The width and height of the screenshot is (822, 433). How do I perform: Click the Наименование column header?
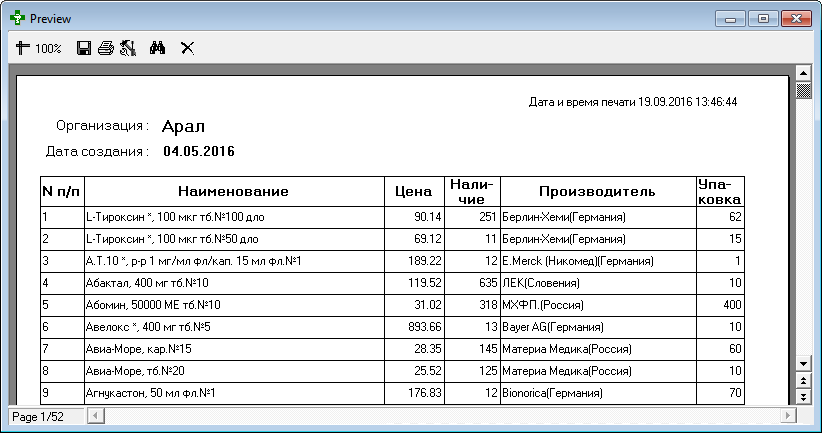233,191
